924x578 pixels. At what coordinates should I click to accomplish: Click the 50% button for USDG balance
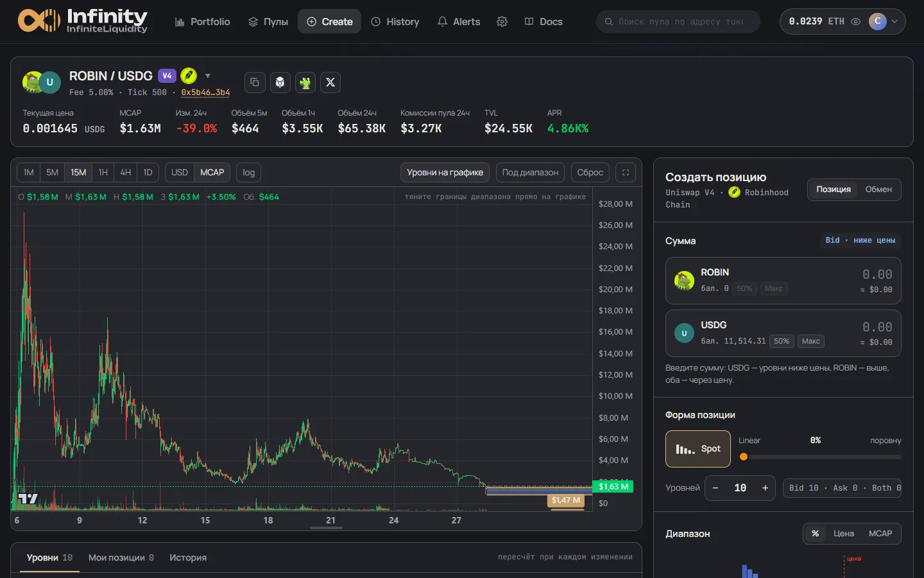782,341
